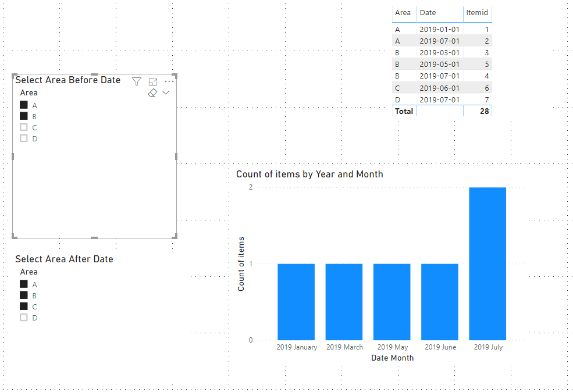Click Area field header in After Date slicer
573x392 pixels.
pyautogui.click(x=29, y=272)
